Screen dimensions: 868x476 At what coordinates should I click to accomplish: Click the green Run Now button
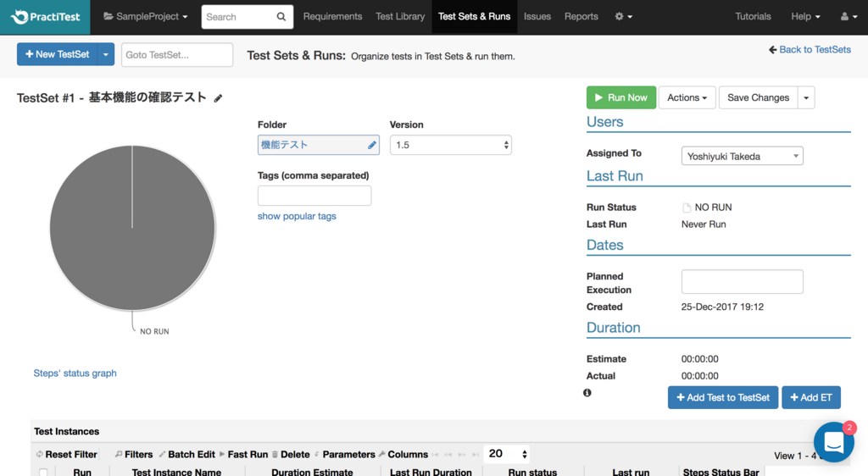(621, 97)
